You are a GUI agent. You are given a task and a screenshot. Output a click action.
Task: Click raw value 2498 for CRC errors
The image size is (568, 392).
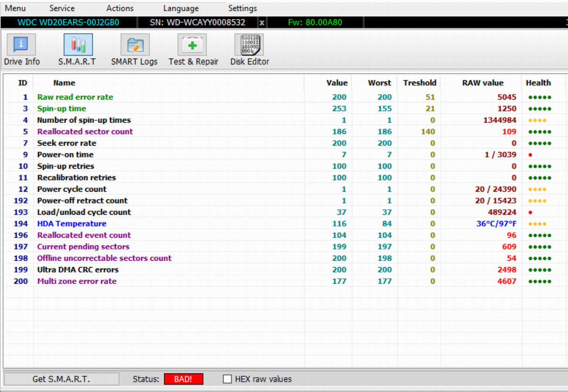506,270
